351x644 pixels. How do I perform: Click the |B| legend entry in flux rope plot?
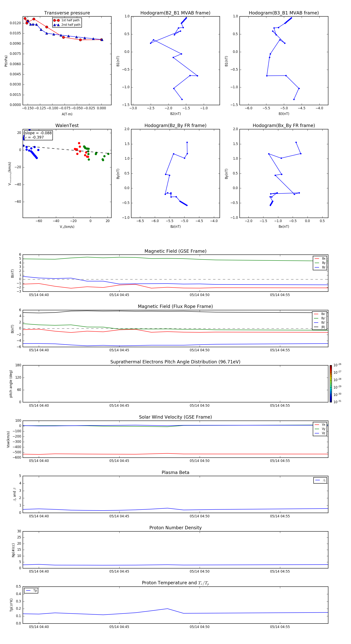click(x=320, y=327)
